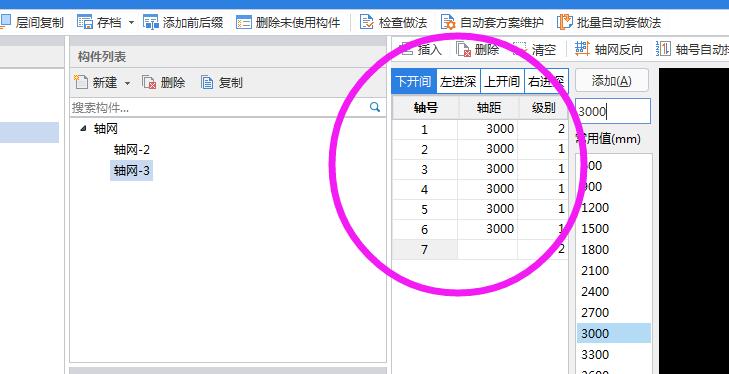Image resolution: width=729 pixels, height=374 pixels.
Task: Click the 添加(A) button
Action: [611, 81]
